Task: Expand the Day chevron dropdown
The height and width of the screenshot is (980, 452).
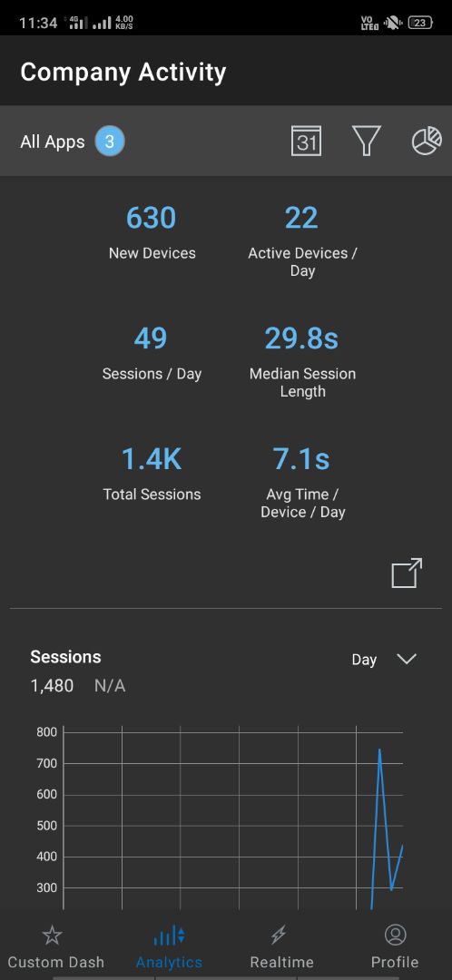Action: (x=407, y=659)
